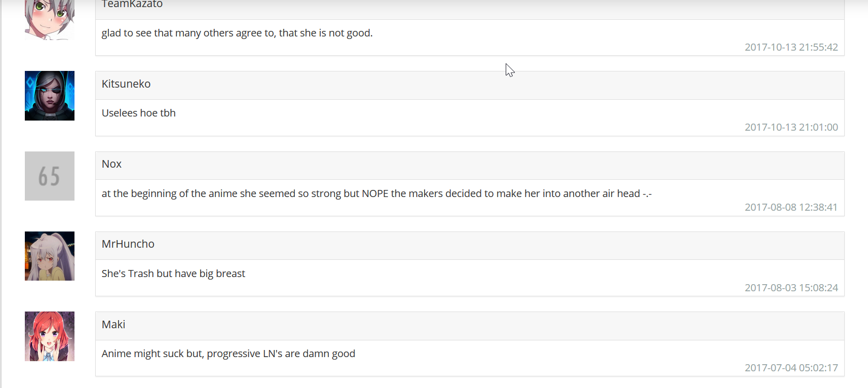
Task: Open TeamKazato's green-eyed avatar image
Action: click(50, 20)
